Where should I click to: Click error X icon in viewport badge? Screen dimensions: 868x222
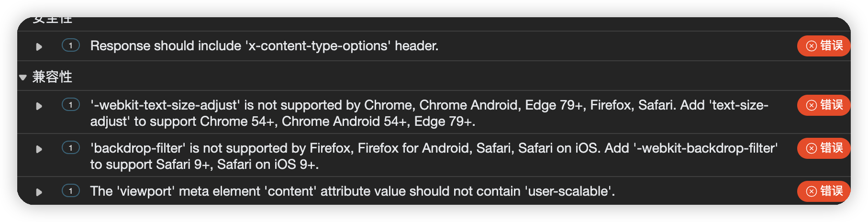[x=812, y=191]
